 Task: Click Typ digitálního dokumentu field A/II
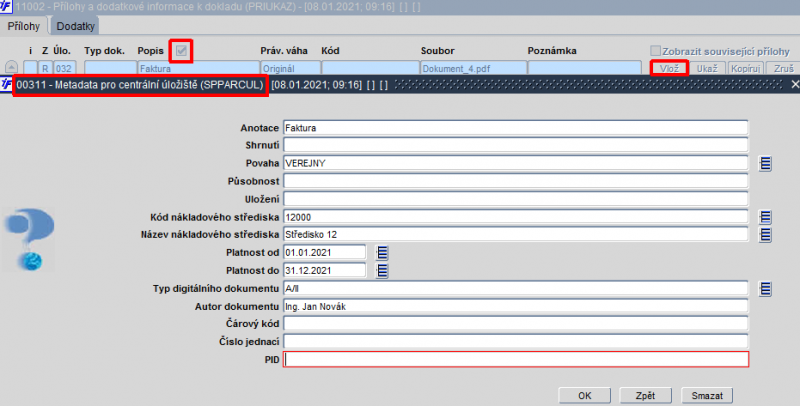tap(516, 289)
